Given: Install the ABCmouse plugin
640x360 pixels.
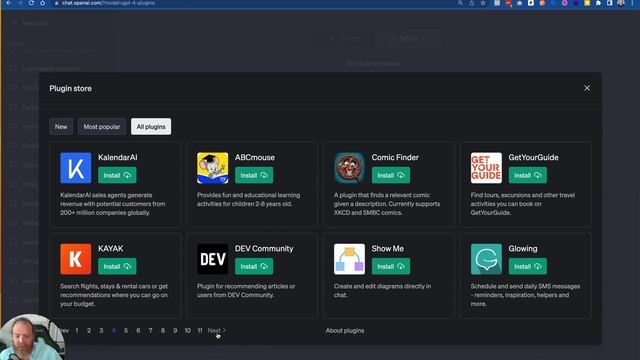Looking at the screenshot, I should pyautogui.click(x=254, y=175).
